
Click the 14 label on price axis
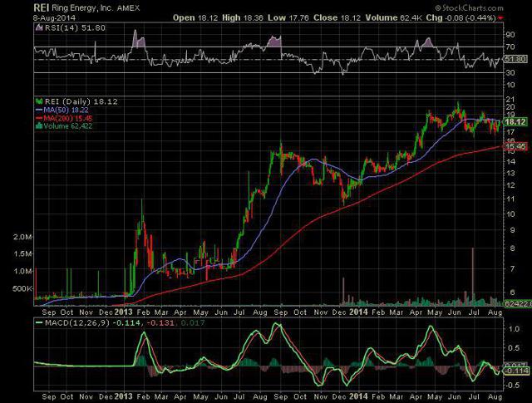pos(510,161)
